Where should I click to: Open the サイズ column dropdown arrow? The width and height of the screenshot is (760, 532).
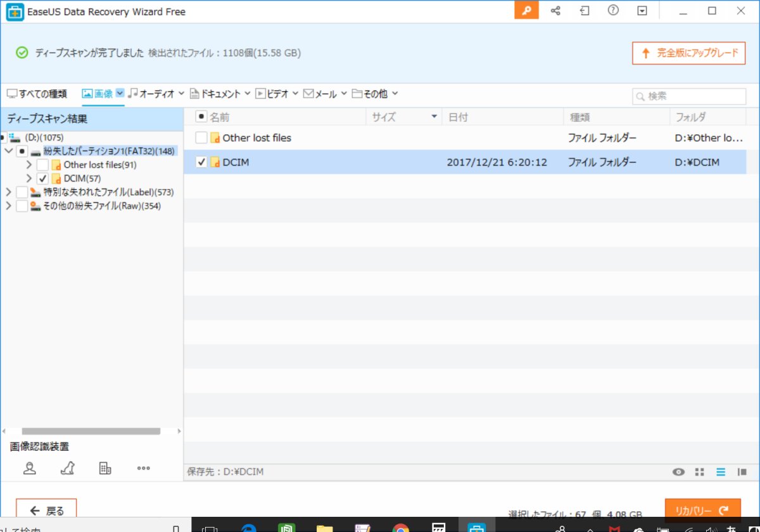point(434,117)
